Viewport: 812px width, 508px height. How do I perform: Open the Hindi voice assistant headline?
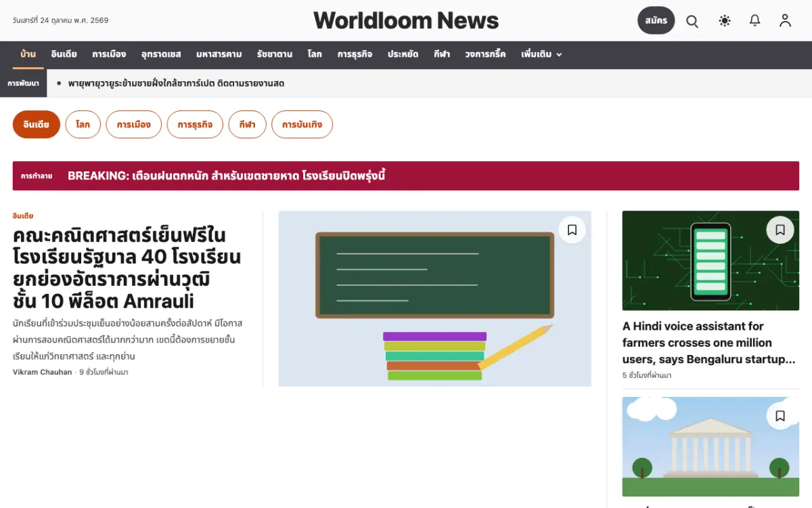pos(709,343)
